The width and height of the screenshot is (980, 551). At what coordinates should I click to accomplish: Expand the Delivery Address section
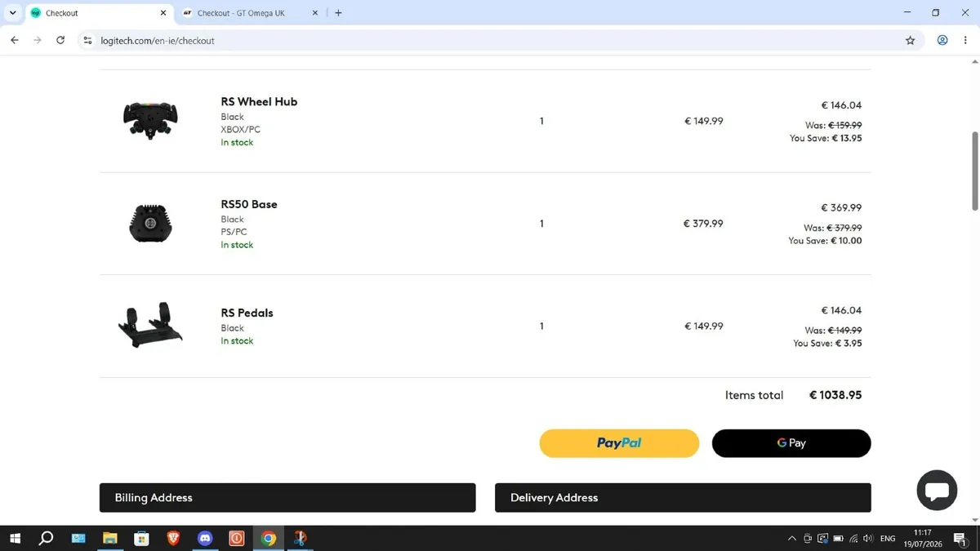(x=683, y=497)
